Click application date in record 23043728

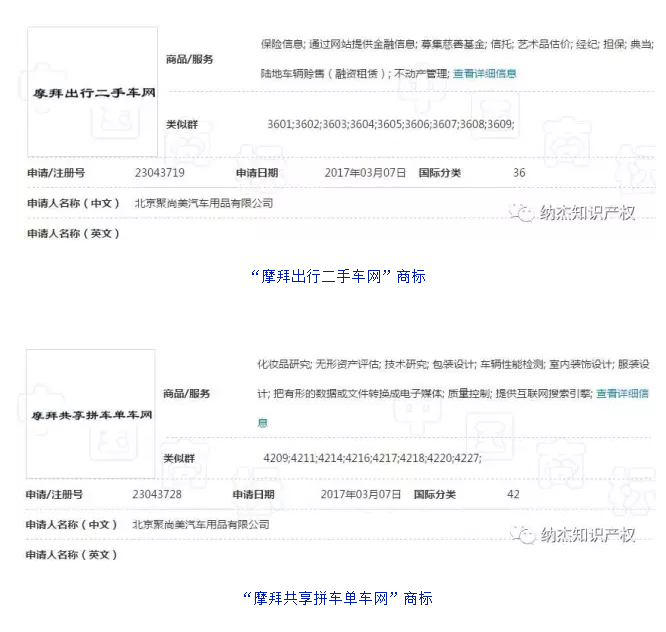pos(361,494)
